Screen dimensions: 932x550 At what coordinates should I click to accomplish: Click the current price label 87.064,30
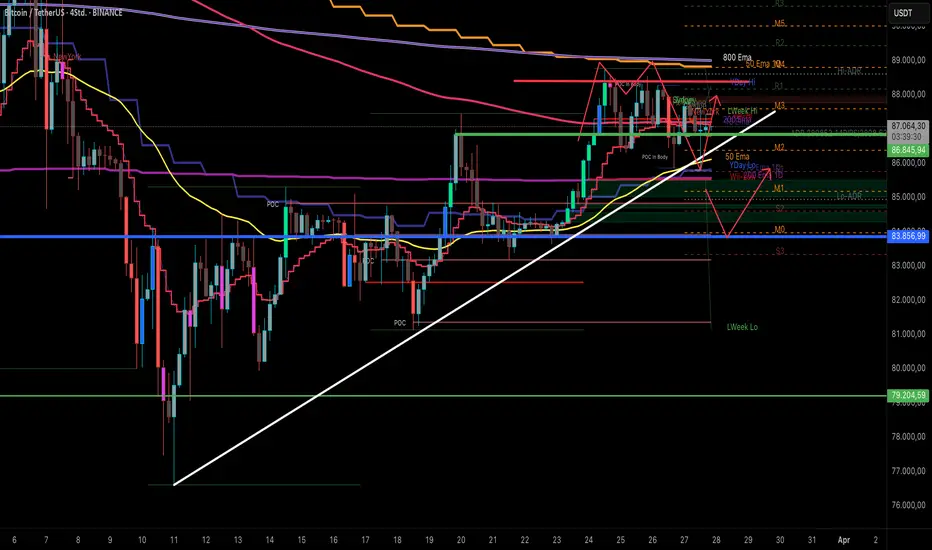click(909, 126)
